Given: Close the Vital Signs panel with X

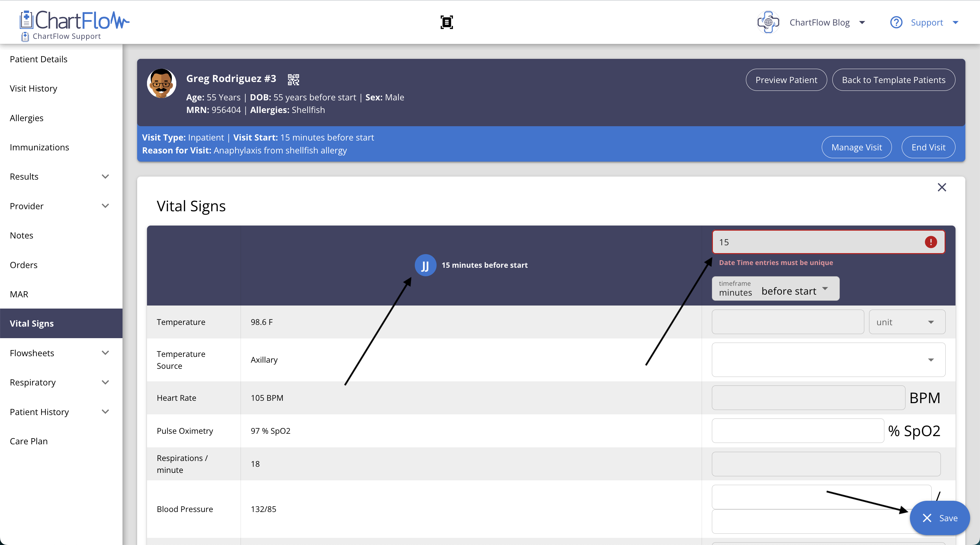Looking at the screenshot, I should point(942,187).
